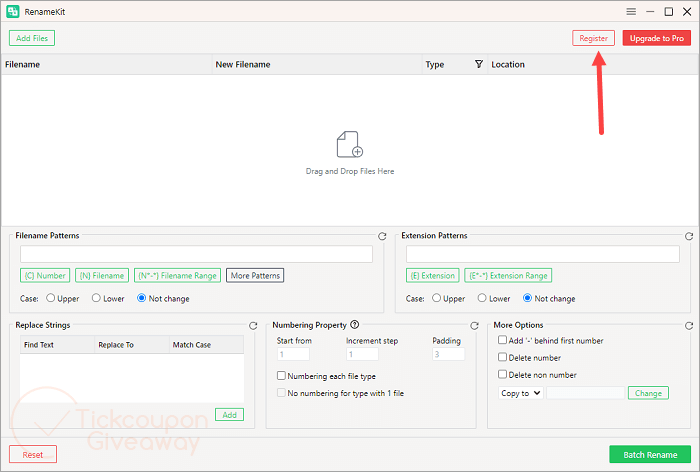Viewport: 700px width, 472px height.
Task: Insert the {E} Extension pattern
Action: click(x=433, y=276)
